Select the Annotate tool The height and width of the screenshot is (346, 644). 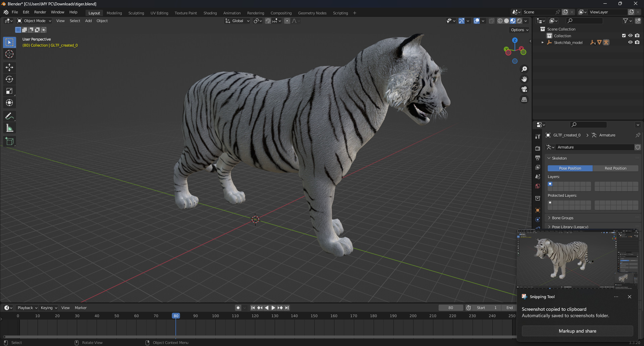pos(9,116)
